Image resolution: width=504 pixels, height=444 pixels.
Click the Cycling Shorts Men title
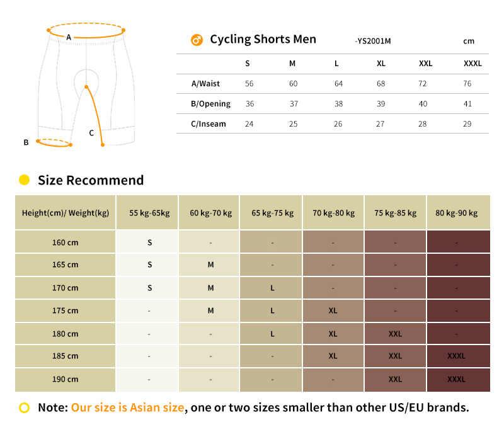(x=263, y=39)
